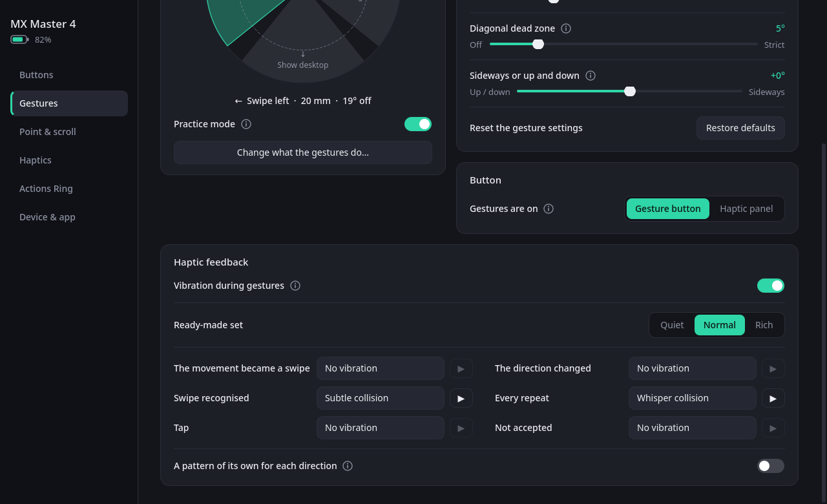Play the Tap vibration preview
The width and height of the screenshot is (827, 504).
(461, 428)
